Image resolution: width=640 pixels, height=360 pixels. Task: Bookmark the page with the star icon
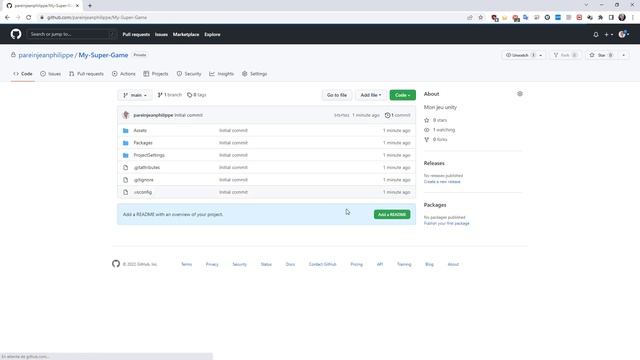coord(480,18)
